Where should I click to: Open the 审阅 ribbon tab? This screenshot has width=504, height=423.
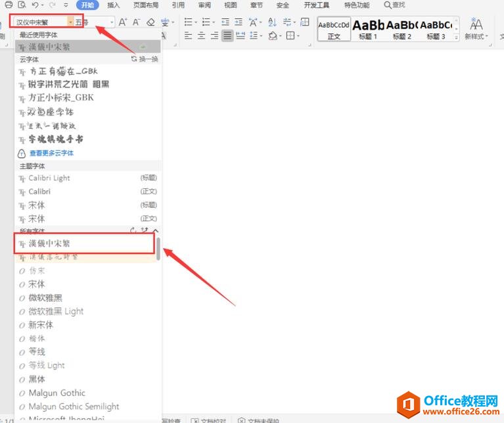pyautogui.click(x=204, y=5)
